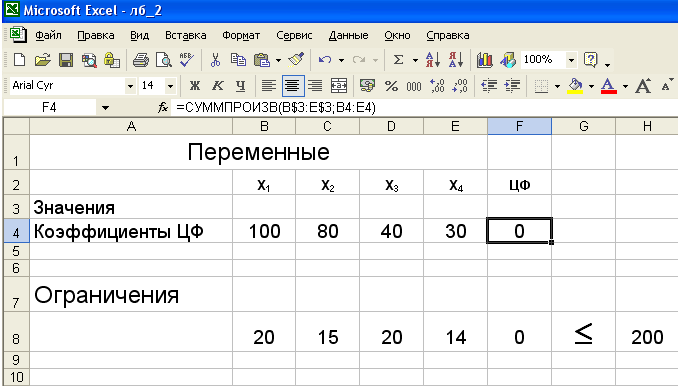
Task: Open the Справка menu
Action: 448,35
